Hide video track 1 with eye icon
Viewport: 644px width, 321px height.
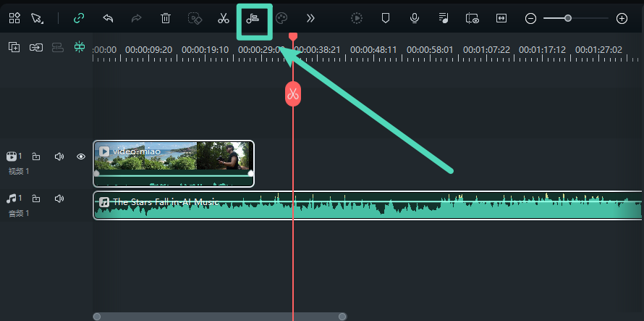pos(81,157)
